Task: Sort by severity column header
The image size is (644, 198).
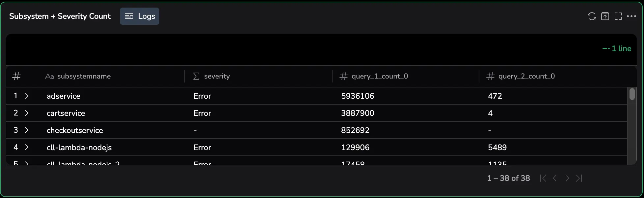Action: 217,76
